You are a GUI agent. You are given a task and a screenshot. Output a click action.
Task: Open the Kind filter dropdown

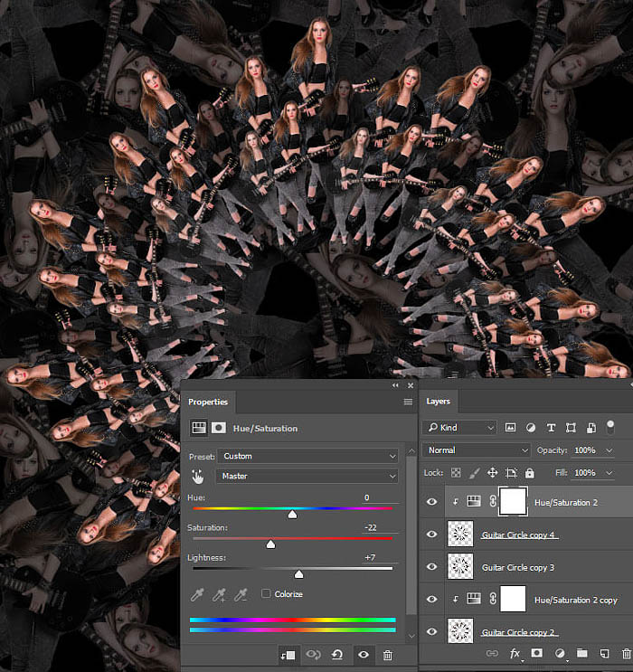(x=459, y=427)
